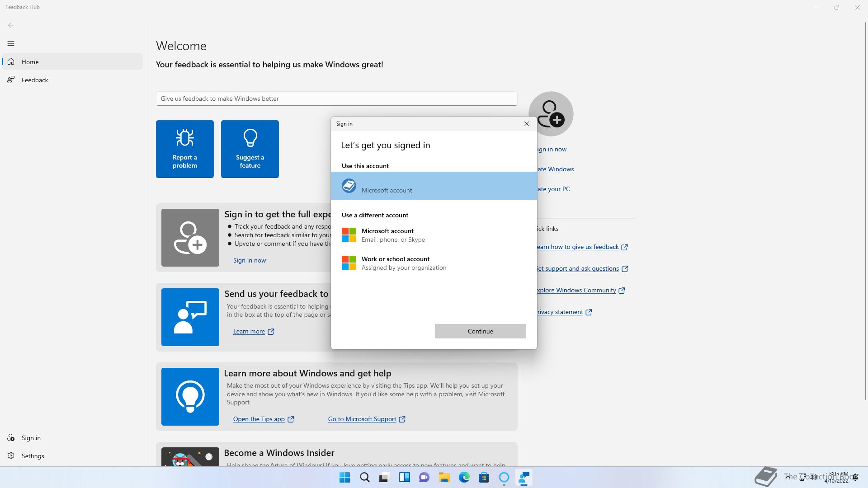Viewport: 868px width, 488px height.
Task: Click the avatar icon of this account
Action: [x=349, y=186]
